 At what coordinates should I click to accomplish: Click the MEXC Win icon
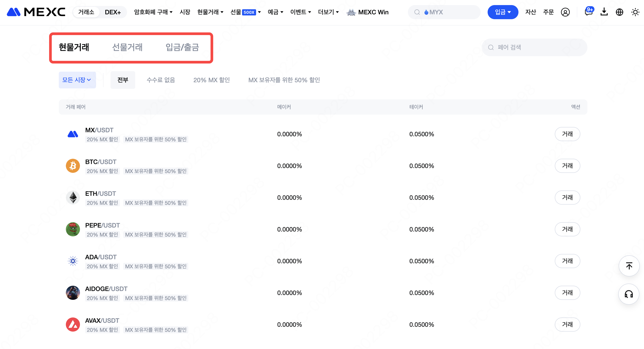(351, 12)
